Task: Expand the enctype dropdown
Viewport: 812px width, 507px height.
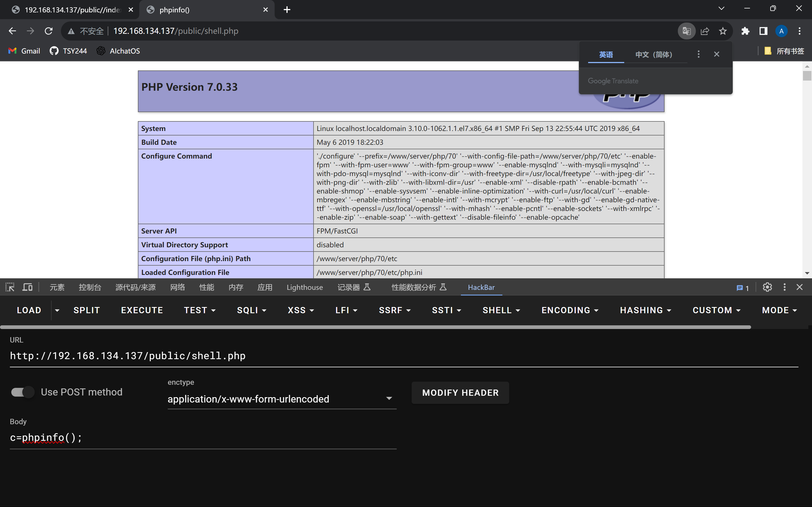Action: [x=389, y=398]
